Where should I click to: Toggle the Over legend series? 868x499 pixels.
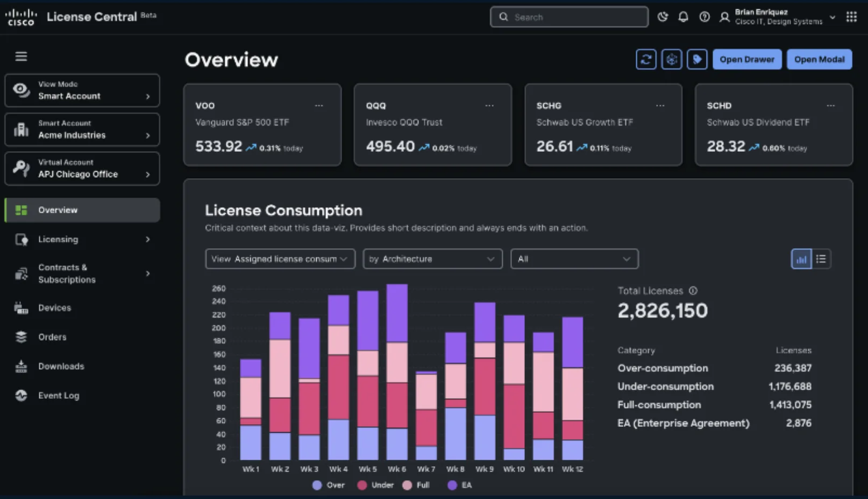pos(328,485)
